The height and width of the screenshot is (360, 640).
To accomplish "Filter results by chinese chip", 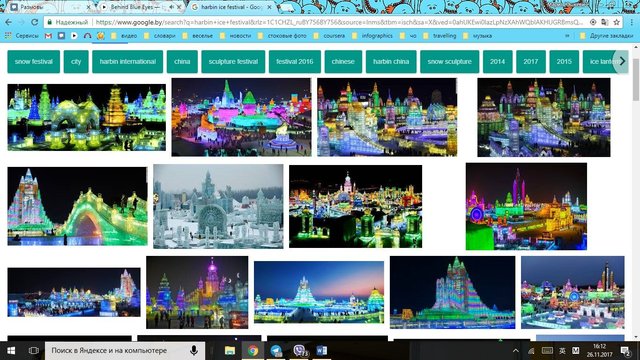I will [x=343, y=62].
